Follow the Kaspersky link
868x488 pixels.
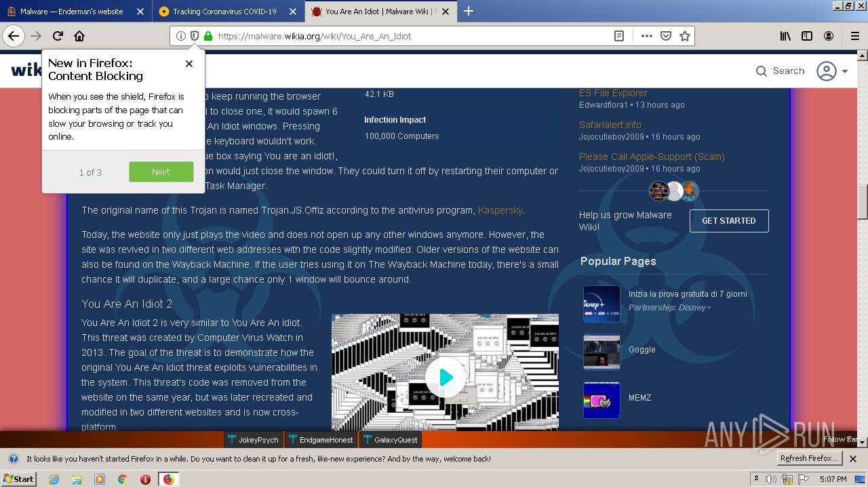tap(500, 210)
